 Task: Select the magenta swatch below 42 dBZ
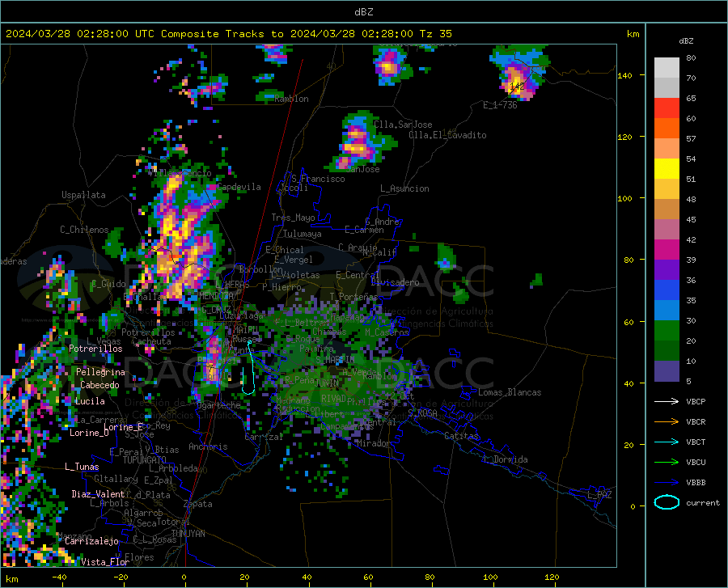click(x=667, y=250)
